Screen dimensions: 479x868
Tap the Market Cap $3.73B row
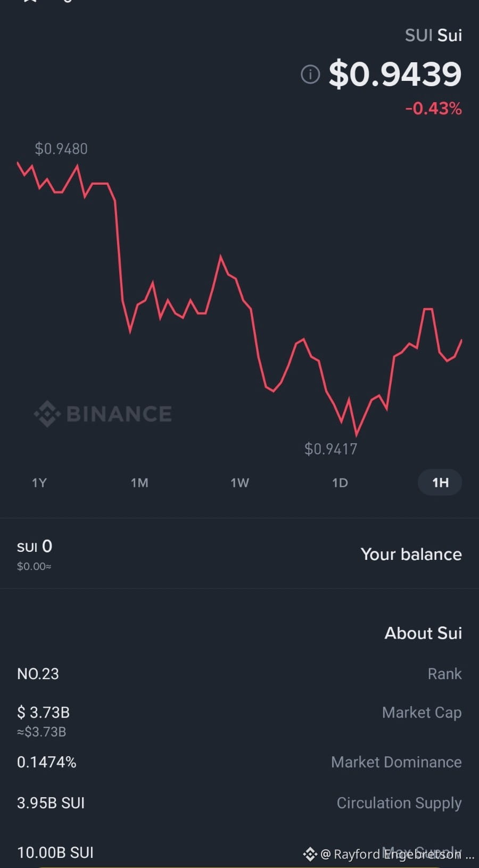(240, 721)
